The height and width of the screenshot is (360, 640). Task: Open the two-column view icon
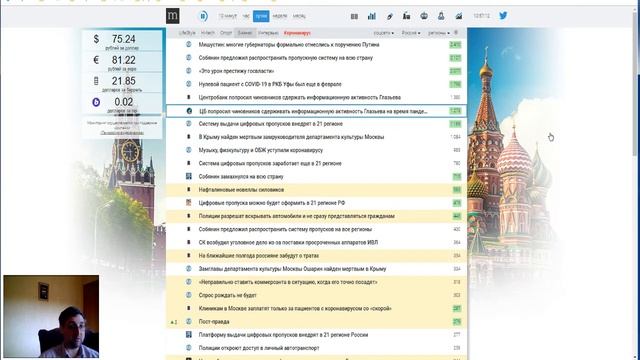point(354,16)
